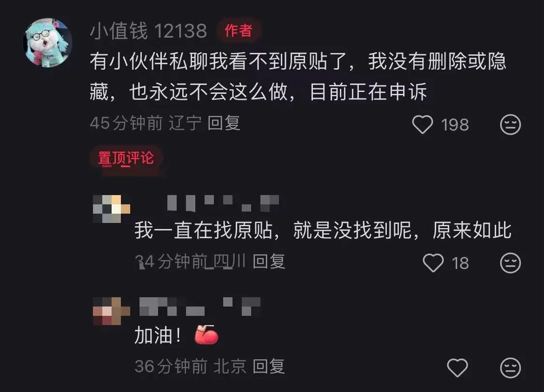
Task: Tap the 置顶评论 pinned comment tag
Action: coord(126,158)
